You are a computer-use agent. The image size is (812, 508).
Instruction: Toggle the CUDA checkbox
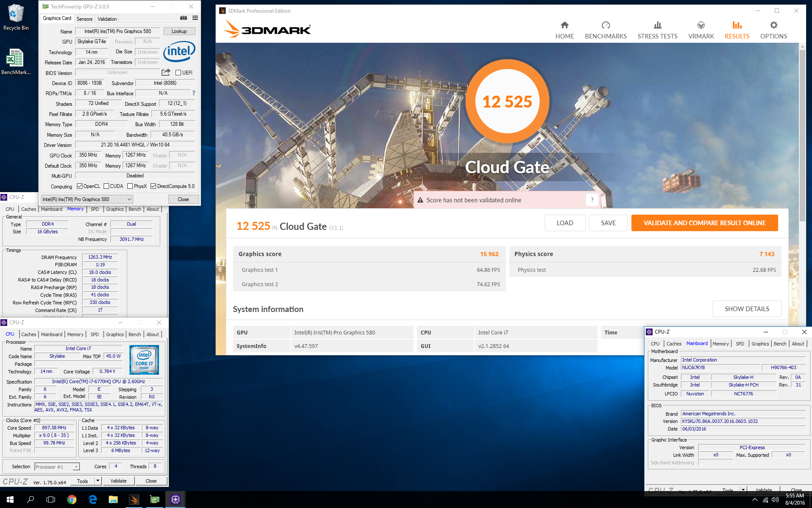(x=107, y=186)
